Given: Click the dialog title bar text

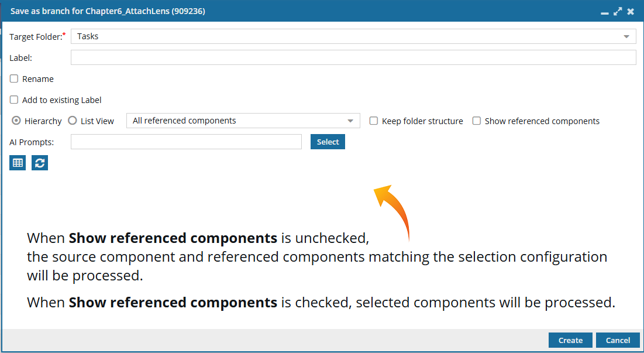Looking at the screenshot, I should (108, 11).
